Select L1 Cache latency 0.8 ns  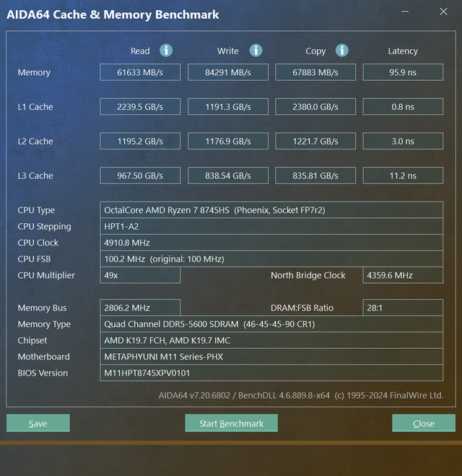[x=403, y=107]
